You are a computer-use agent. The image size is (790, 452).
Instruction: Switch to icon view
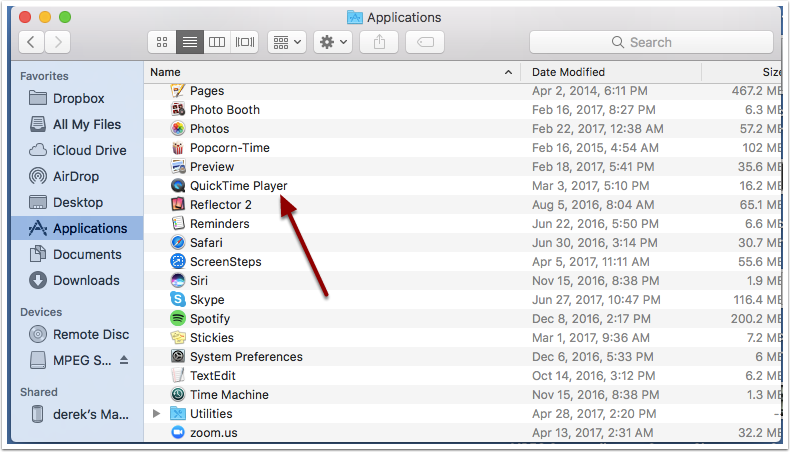tap(162, 42)
